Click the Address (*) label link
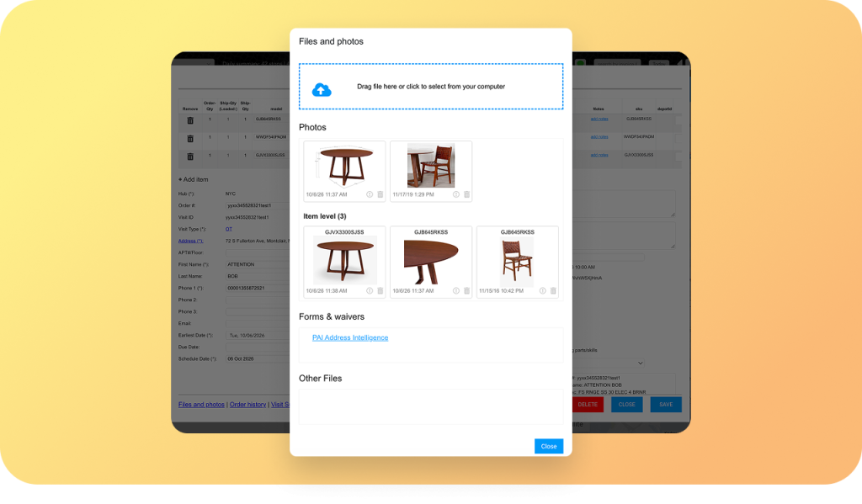Viewport: 862px width, 504px height. 191,241
